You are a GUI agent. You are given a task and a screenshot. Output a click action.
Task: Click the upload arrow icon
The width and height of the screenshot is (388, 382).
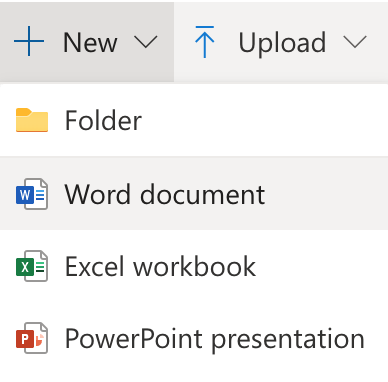[x=204, y=42]
